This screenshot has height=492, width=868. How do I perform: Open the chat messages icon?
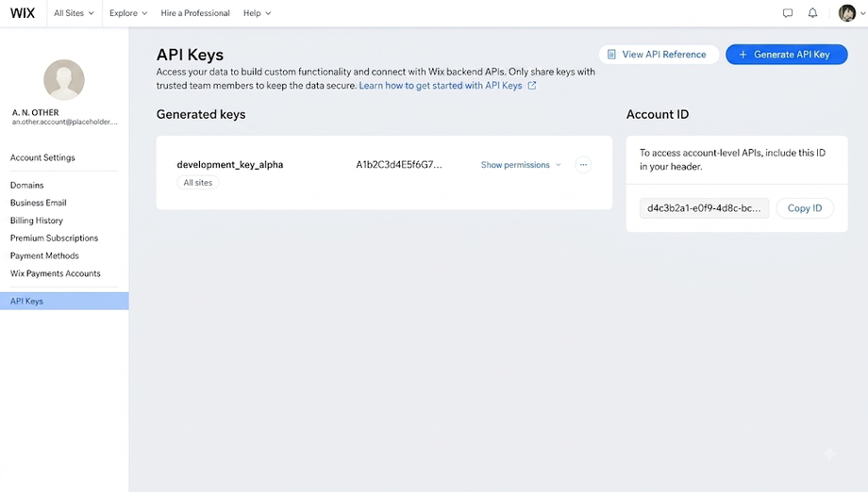(x=787, y=12)
